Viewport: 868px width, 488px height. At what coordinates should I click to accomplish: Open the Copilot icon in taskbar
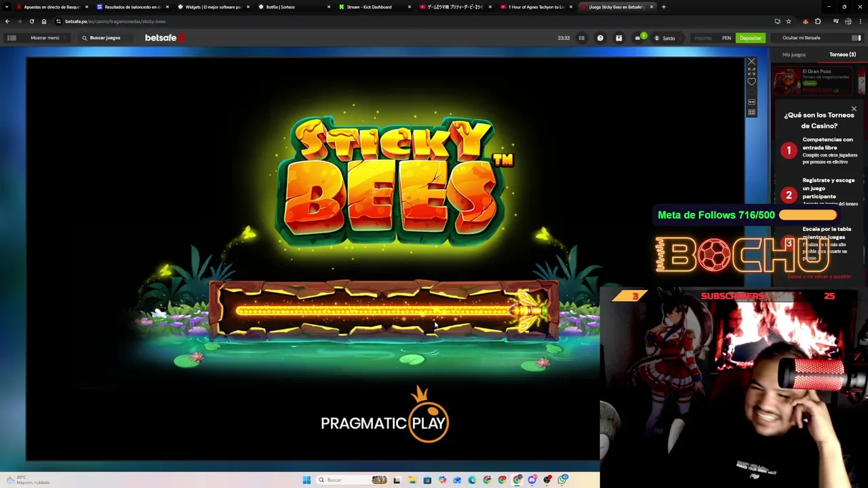pyautogui.click(x=442, y=480)
